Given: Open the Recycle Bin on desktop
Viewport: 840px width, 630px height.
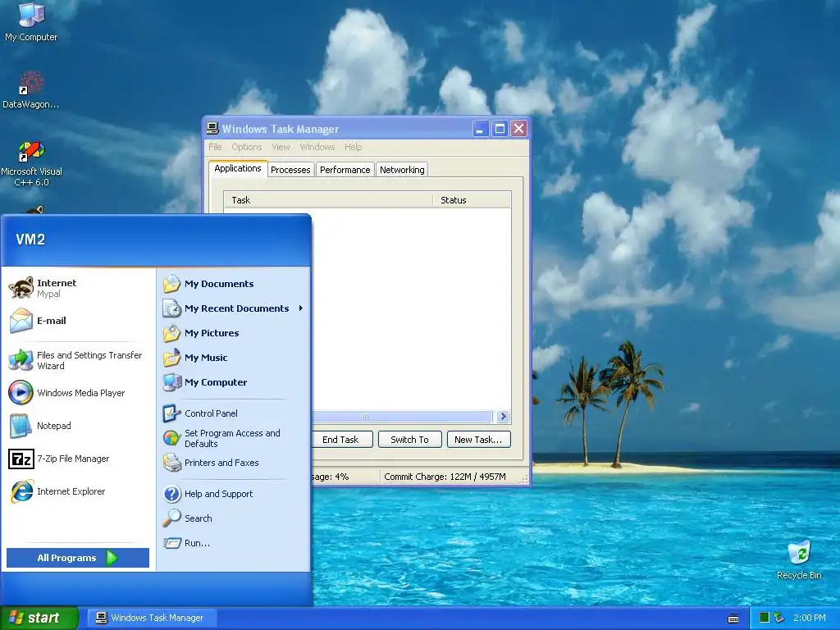Looking at the screenshot, I should click(x=799, y=559).
